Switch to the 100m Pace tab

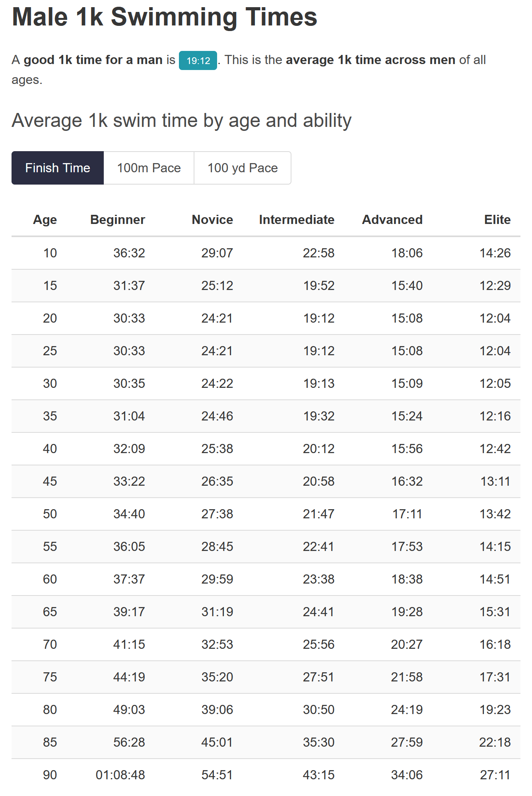click(x=149, y=168)
